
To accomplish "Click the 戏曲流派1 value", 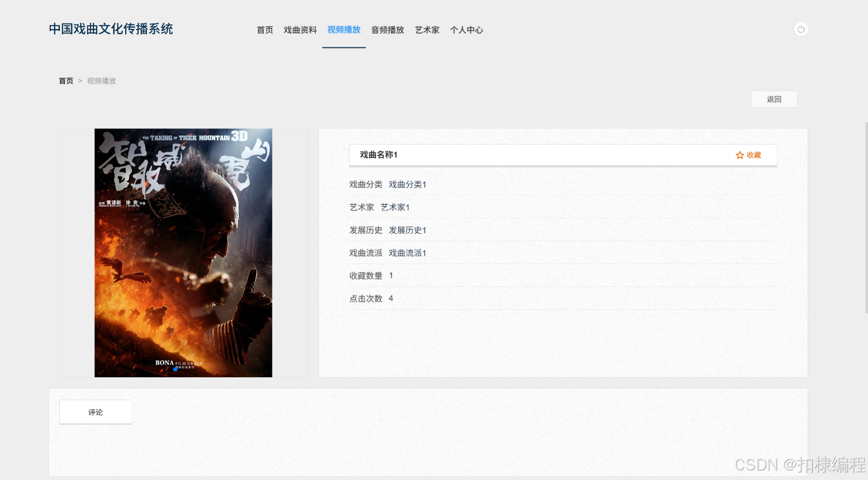I will (408, 253).
